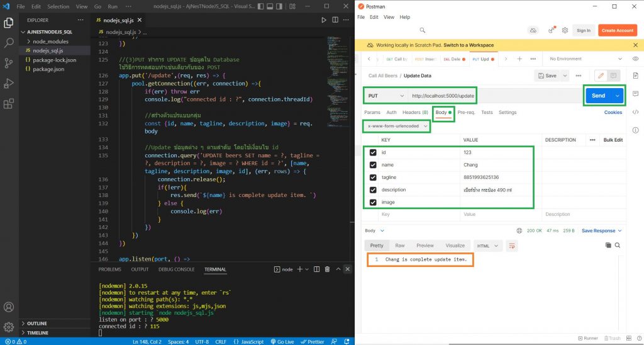Click the Create Account button

(x=618, y=30)
